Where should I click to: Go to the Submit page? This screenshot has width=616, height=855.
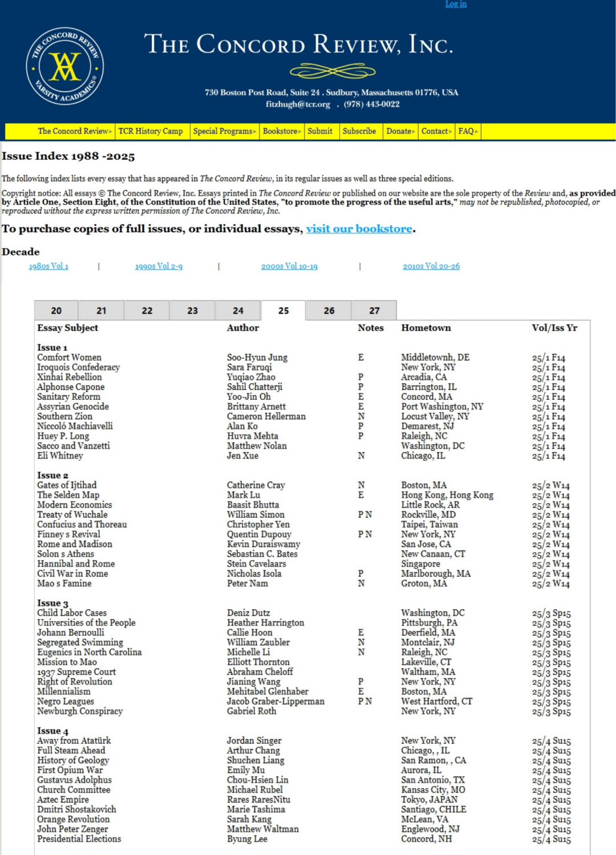point(320,131)
